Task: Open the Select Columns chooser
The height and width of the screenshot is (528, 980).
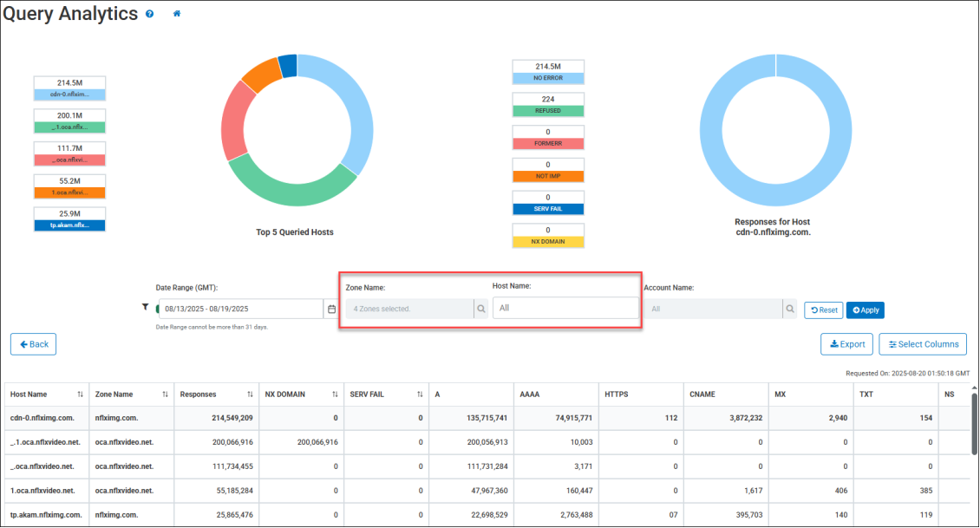Action: pos(923,344)
